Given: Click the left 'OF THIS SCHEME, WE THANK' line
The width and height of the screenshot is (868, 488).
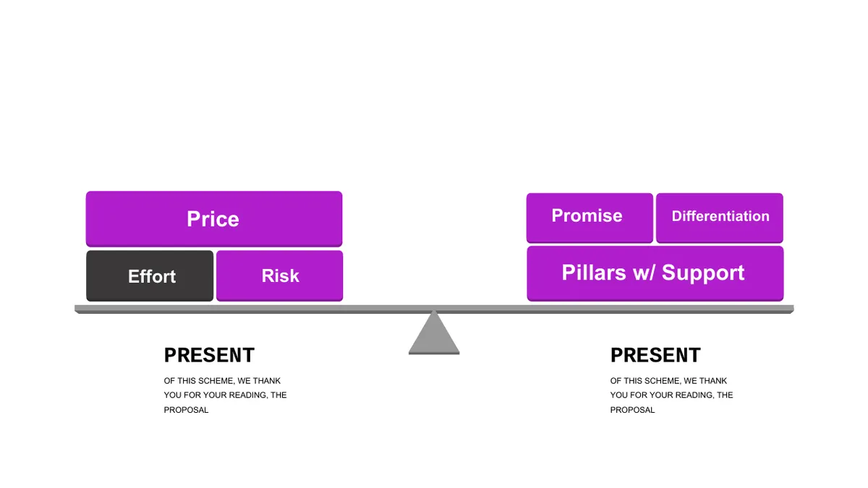Looking at the screenshot, I should pos(222,381).
